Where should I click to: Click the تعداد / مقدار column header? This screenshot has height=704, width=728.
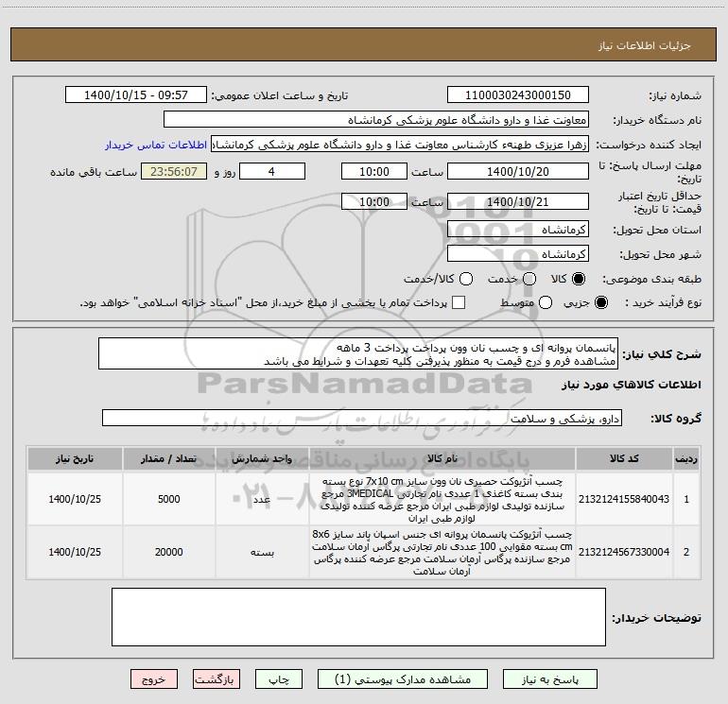(168, 458)
